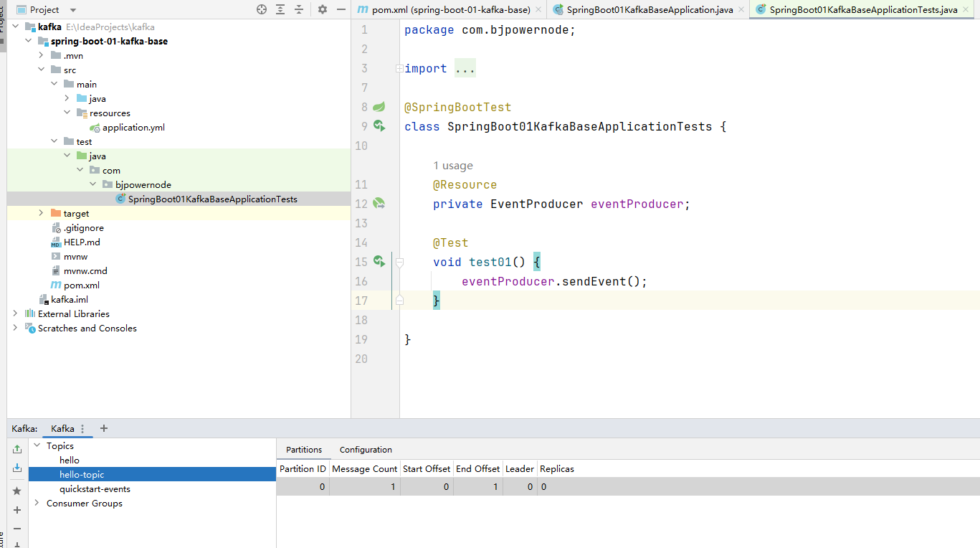This screenshot has width=980, height=548.
Task: Select the hello topic
Action: [x=70, y=460]
